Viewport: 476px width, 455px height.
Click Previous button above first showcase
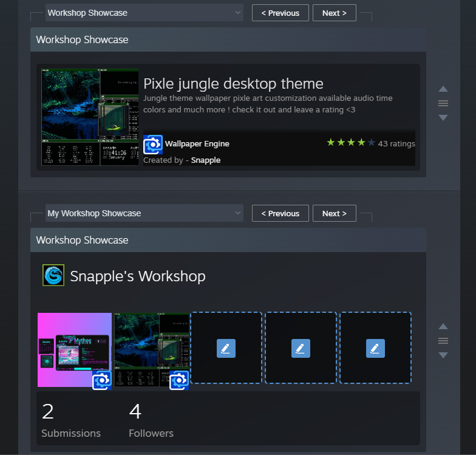(280, 13)
